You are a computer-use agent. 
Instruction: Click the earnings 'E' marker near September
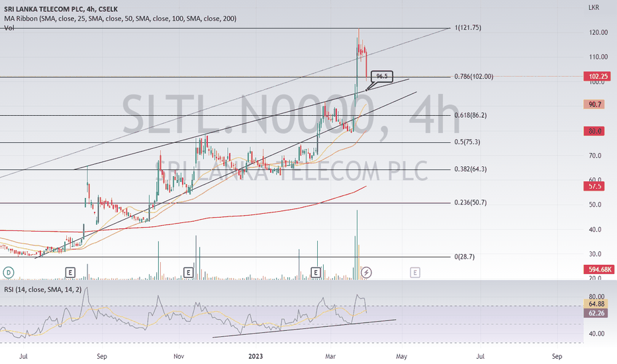[x=70, y=272]
